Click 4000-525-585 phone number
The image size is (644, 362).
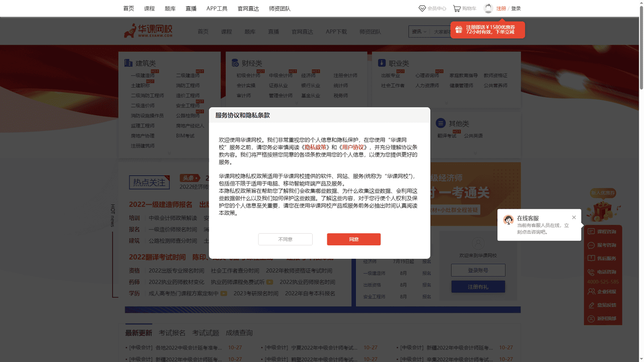603,282
